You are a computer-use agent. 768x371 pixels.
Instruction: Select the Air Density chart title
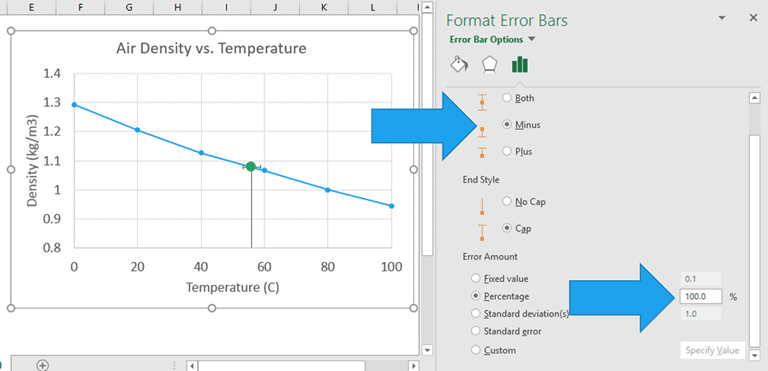point(211,49)
